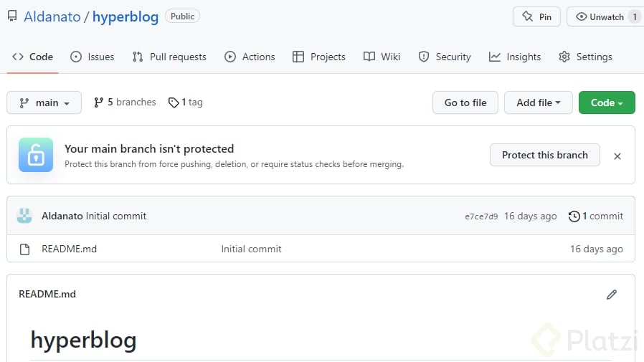This screenshot has height=362, width=644.
Task: View the 1 tag link
Action: click(186, 103)
